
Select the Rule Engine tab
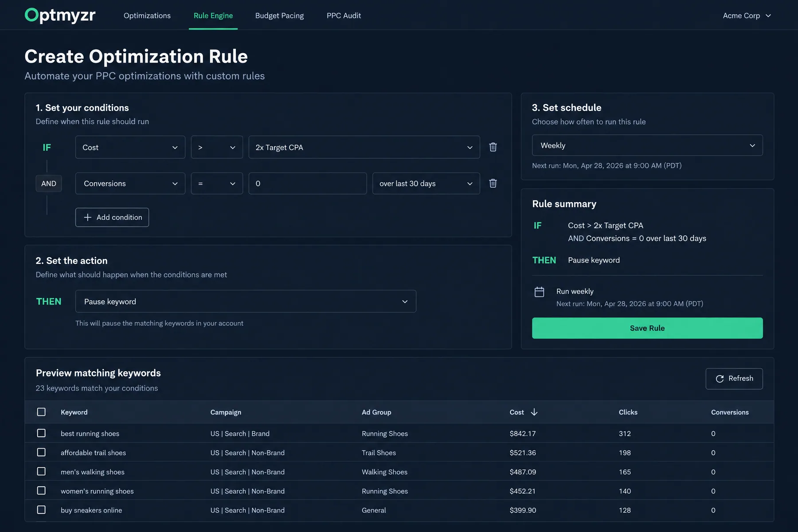click(213, 16)
